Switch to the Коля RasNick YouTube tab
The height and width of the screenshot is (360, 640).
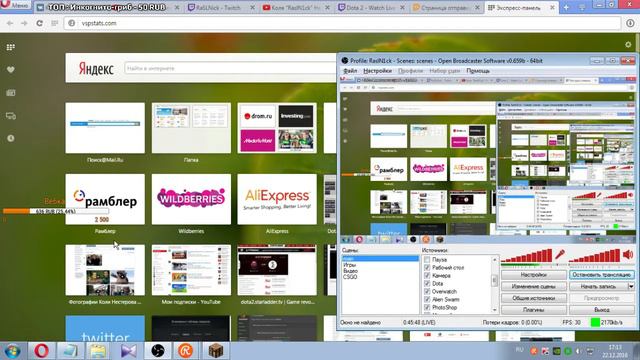click(296, 7)
